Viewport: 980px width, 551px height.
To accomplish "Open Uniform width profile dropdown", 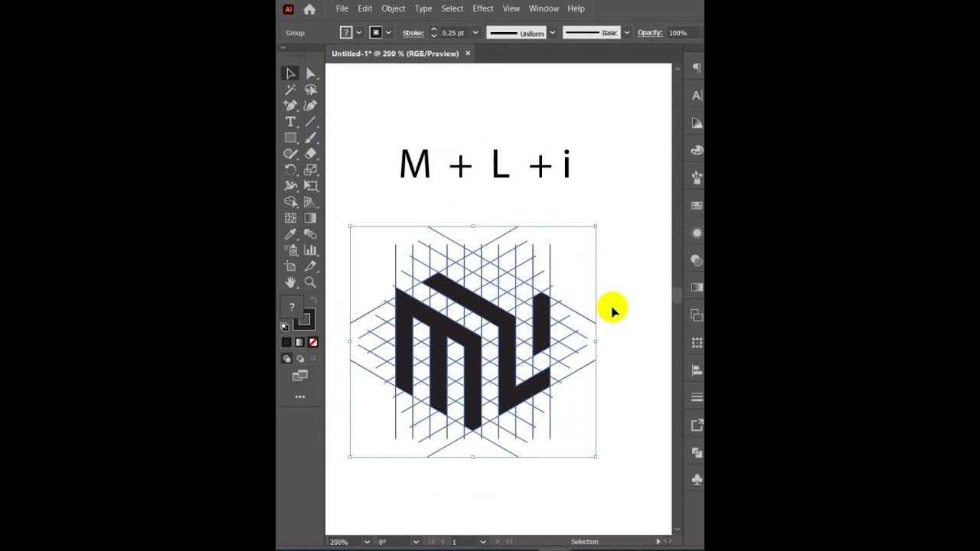I will click(552, 33).
